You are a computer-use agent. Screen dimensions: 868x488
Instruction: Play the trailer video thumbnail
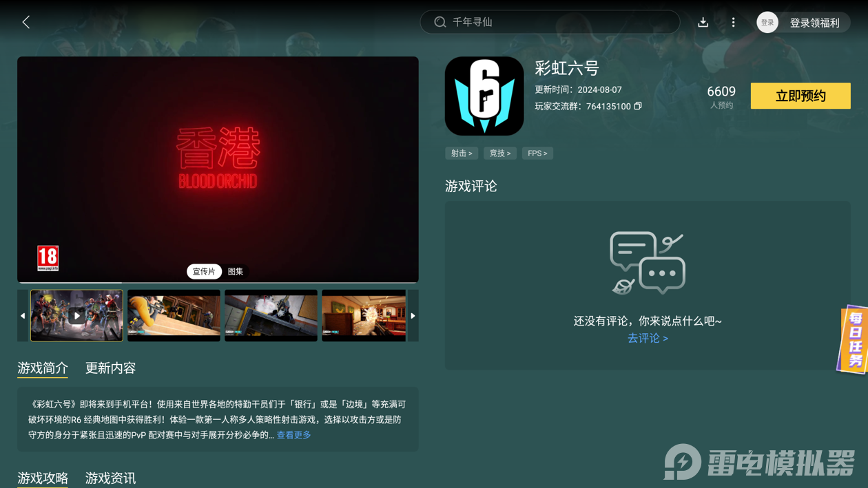[x=76, y=315]
